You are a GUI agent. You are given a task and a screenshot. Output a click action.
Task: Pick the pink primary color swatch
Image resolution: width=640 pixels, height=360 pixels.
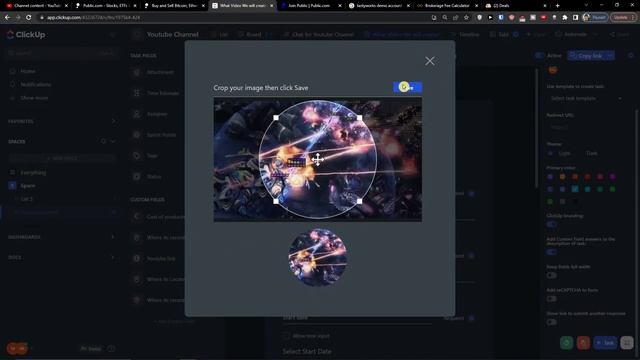(600, 177)
